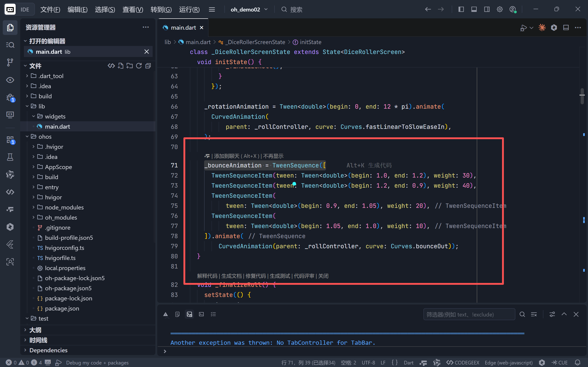Click the settings gear icon in title bar
Image resolution: width=588 pixels, height=367 pixels.
[500, 9]
